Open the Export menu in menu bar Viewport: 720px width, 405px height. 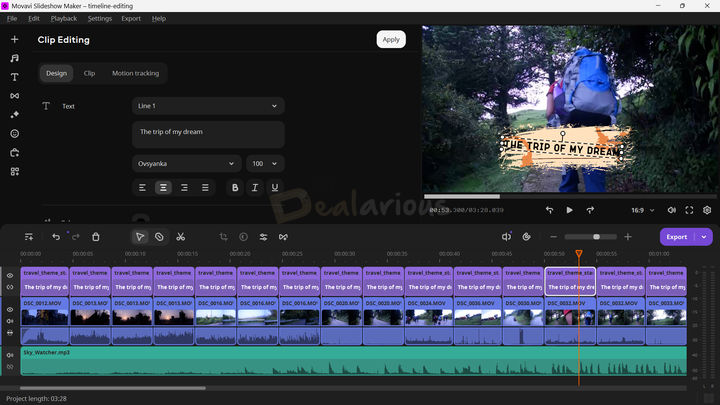coord(131,18)
